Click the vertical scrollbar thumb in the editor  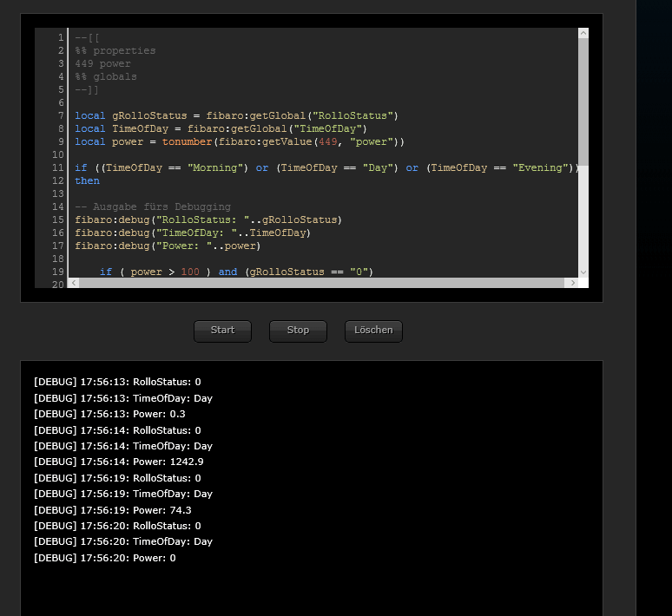pyautogui.click(x=583, y=100)
